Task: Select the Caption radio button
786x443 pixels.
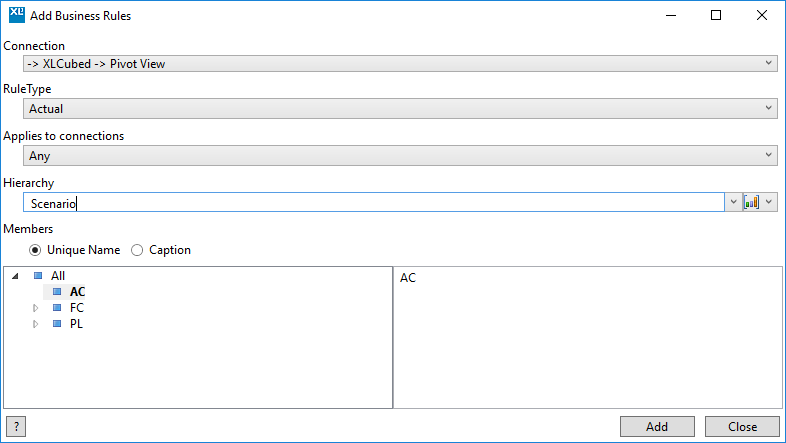Action: [x=138, y=250]
